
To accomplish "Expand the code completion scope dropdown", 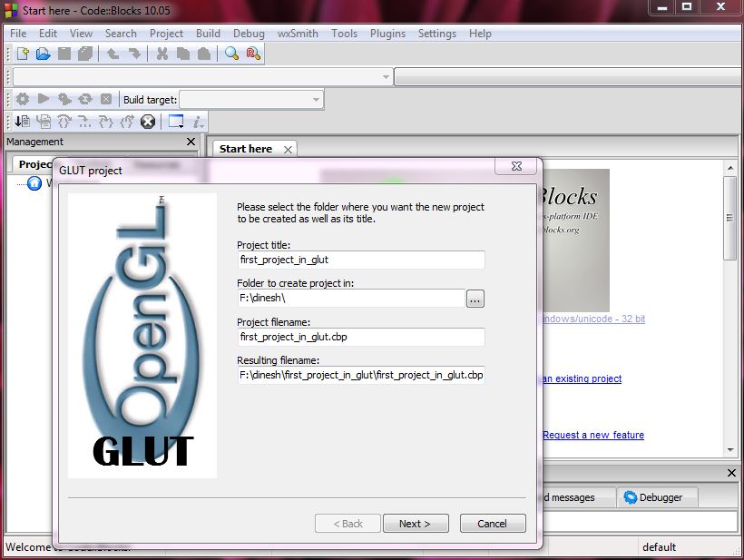I will (386, 76).
